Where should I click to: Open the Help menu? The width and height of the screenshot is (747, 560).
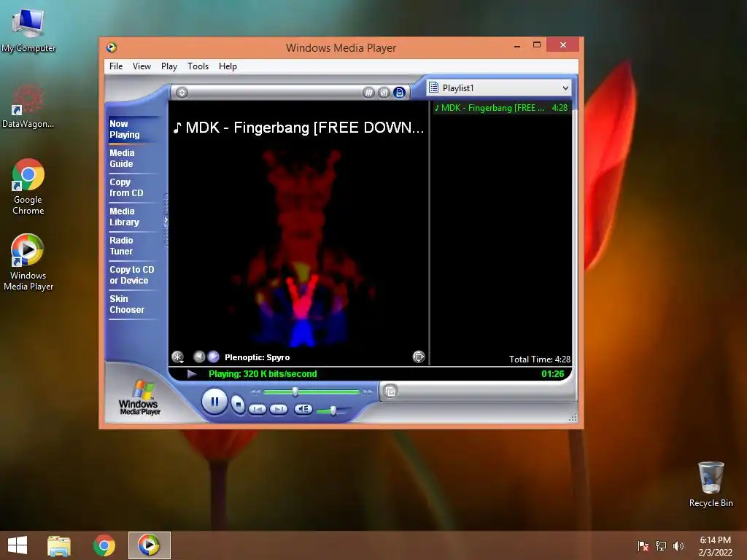click(228, 66)
